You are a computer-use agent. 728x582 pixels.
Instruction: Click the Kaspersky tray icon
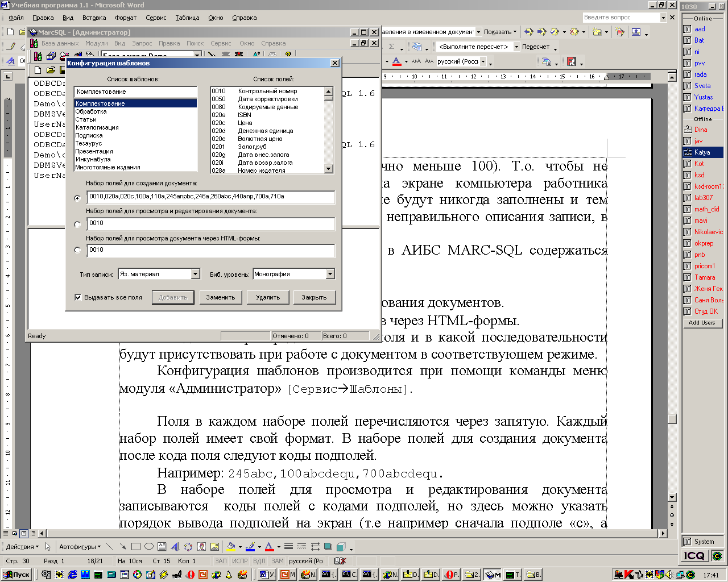629,575
